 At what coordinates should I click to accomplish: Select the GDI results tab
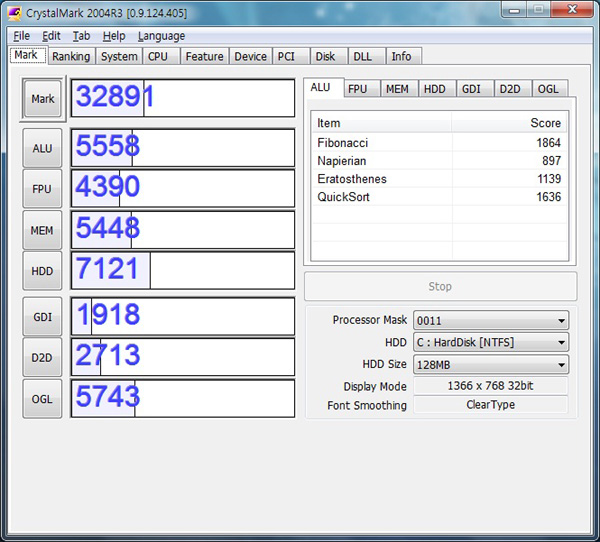[474, 89]
